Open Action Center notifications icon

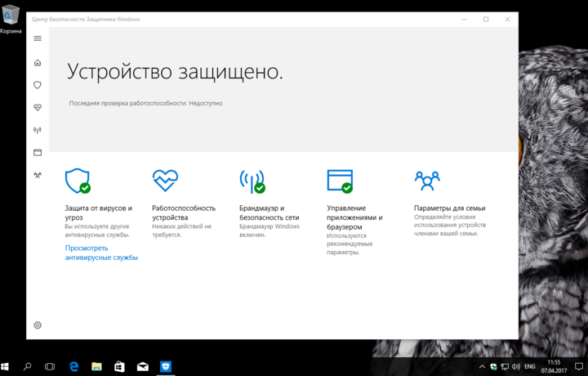(x=579, y=367)
